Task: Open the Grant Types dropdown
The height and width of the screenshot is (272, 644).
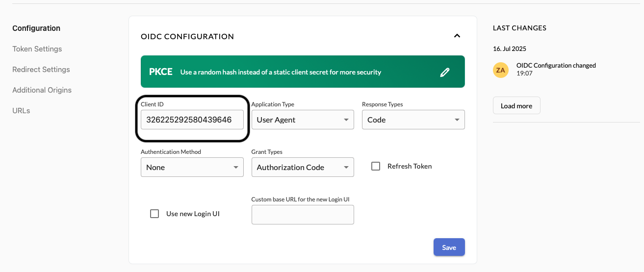Action: tap(303, 167)
